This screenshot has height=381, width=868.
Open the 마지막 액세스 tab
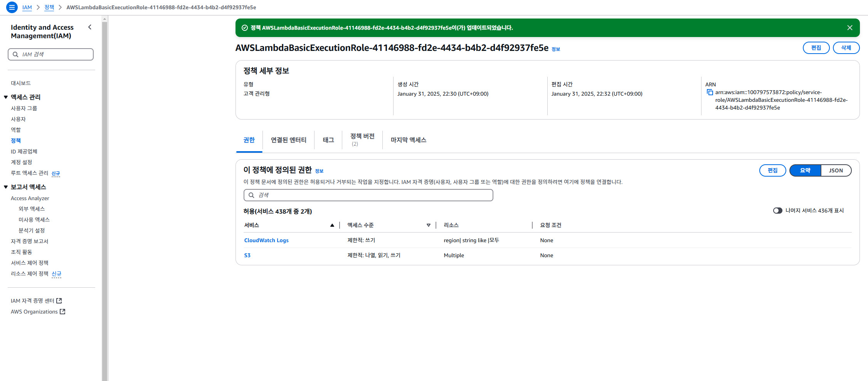pos(409,140)
